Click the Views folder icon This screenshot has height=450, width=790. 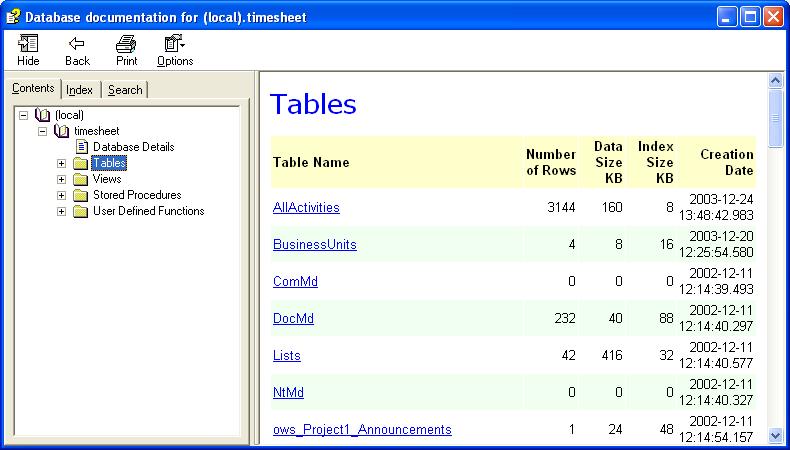[x=81, y=179]
